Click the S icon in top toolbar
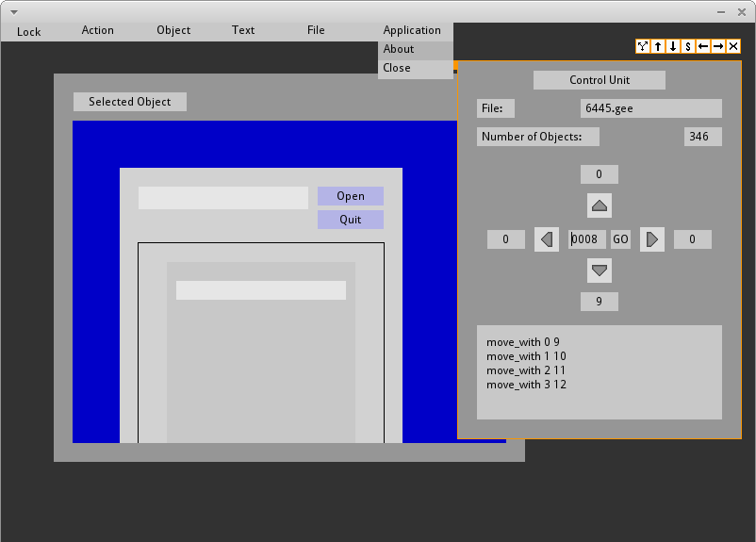Viewport: 756px width, 542px height. click(688, 46)
